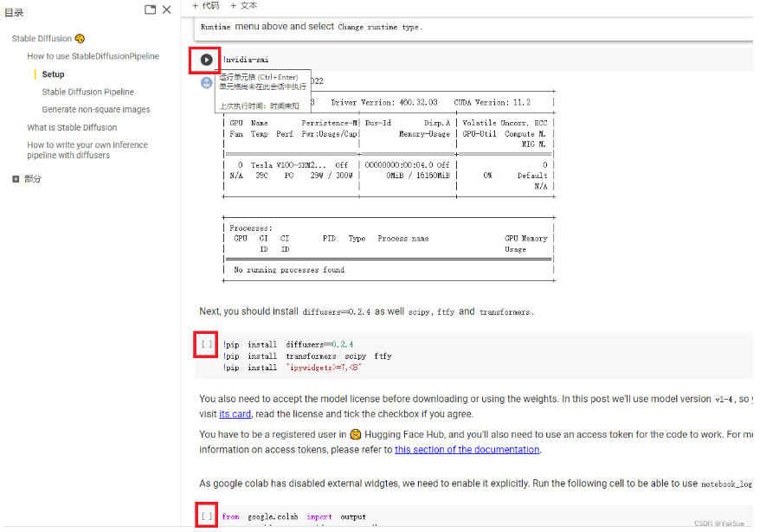This screenshot has height=532, width=766.
Task: Open the 'its card' model link
Action: coord(235,413)
